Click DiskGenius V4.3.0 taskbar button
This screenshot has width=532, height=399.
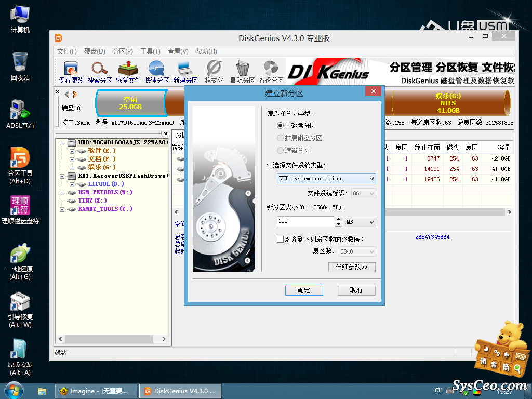180,391
